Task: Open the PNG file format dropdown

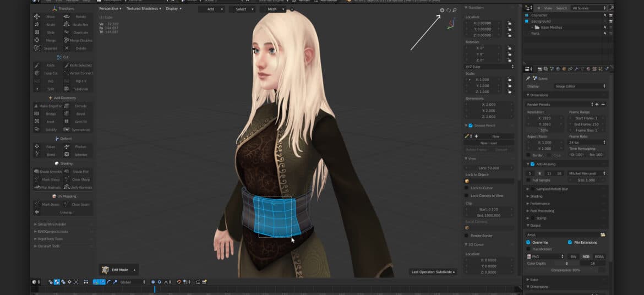Action: tap(545, 256)
